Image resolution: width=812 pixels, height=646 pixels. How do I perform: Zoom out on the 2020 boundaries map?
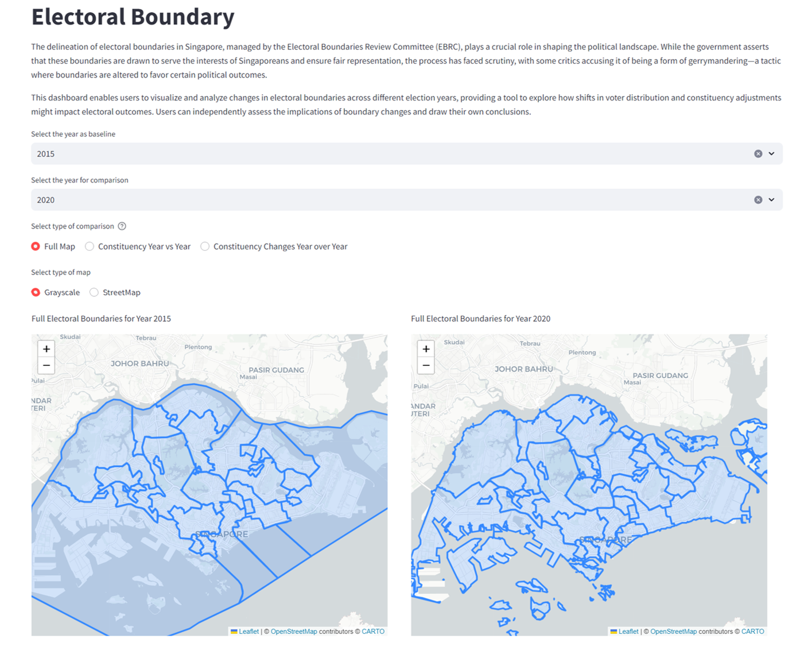click(x=426, y=365)
